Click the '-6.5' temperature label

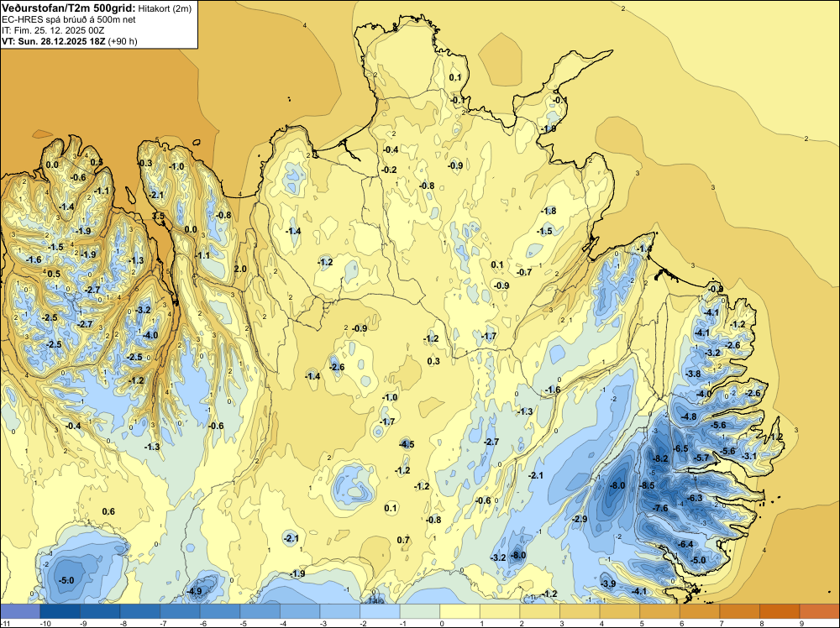coord(681,448)
